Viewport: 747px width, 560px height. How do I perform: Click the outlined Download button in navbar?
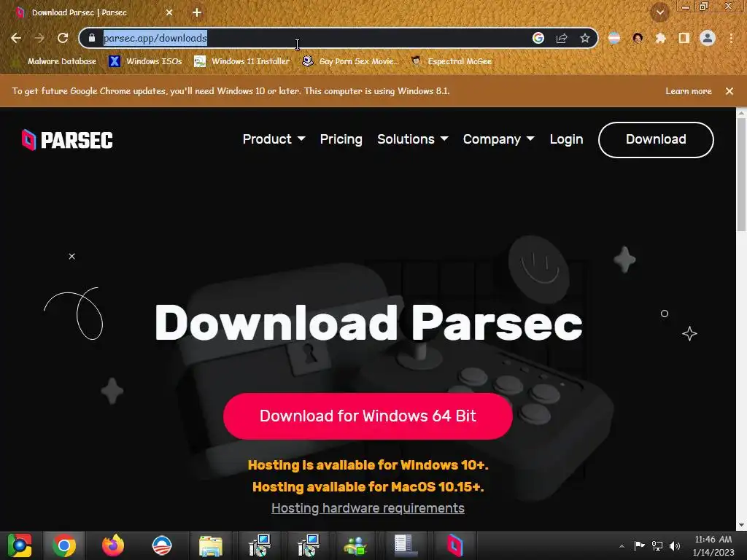(656, 139)
